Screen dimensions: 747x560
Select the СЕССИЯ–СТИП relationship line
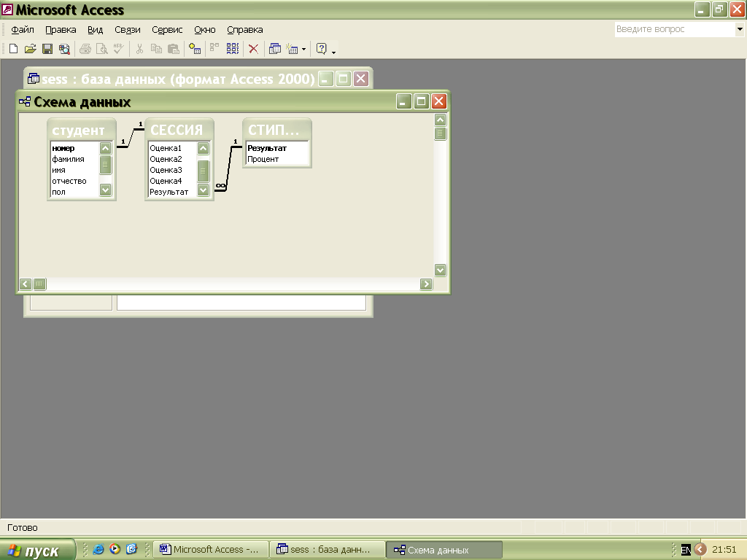[x=228, y=168]
